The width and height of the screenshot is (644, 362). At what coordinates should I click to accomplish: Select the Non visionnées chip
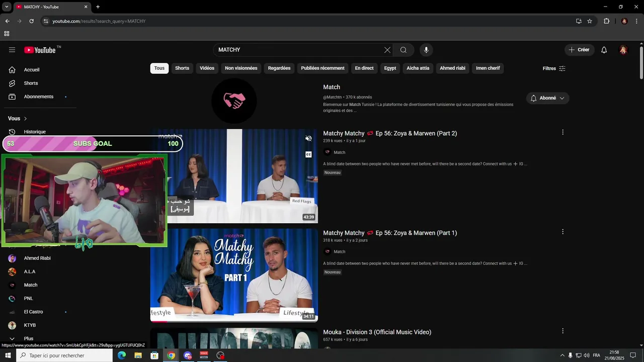[241, 68]
